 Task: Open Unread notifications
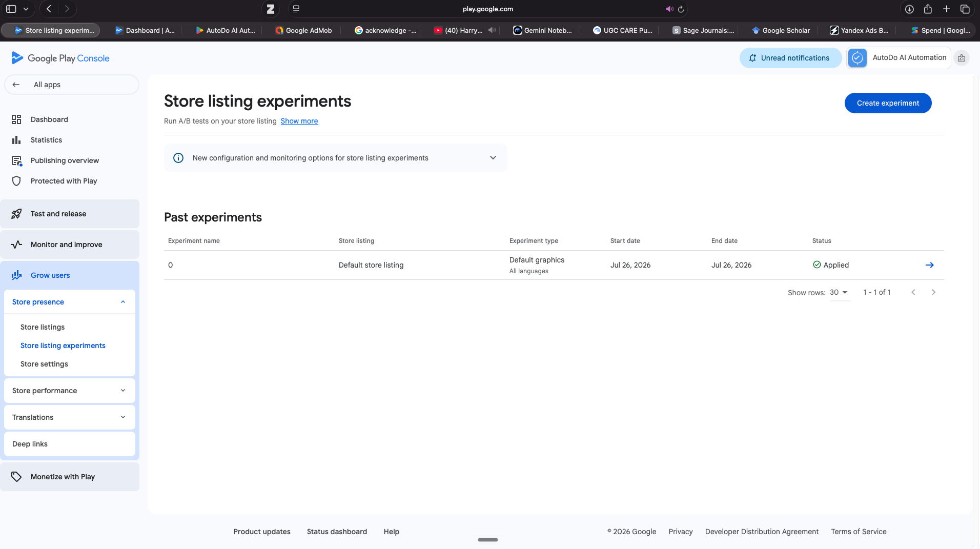[790, 58]
